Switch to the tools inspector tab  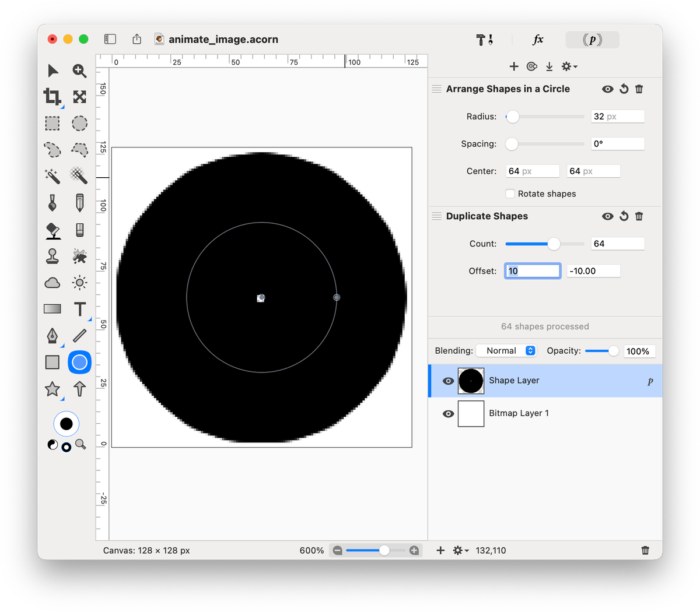pos(484,40)
